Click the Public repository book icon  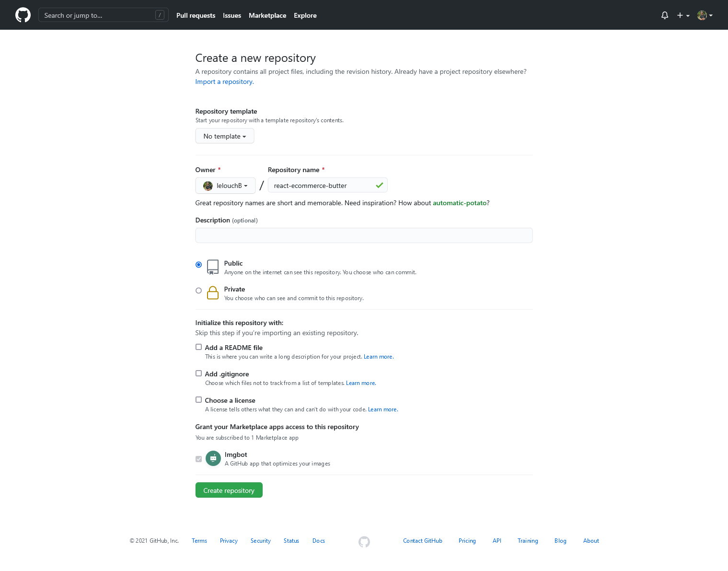coord(213,267)
